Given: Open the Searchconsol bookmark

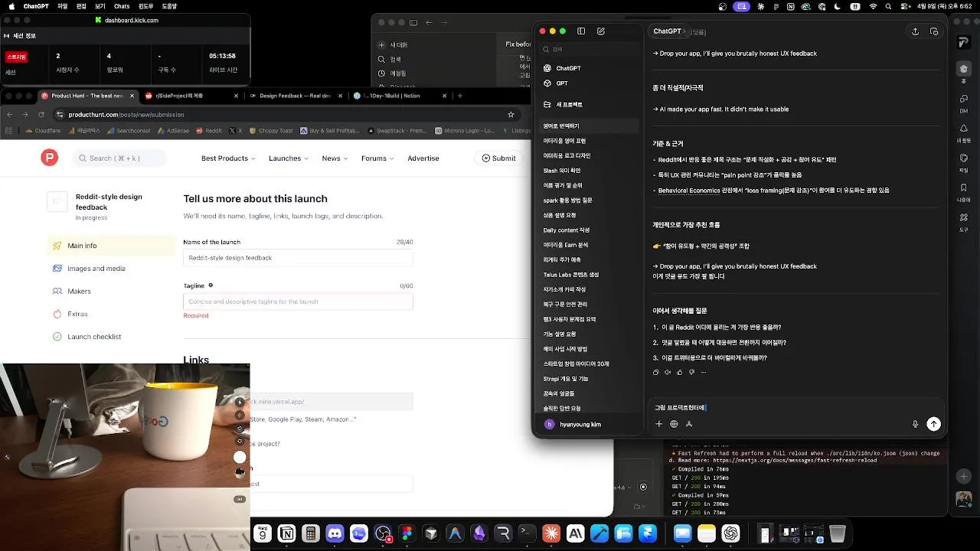Looking at the screenshot, I should [129, 131].
